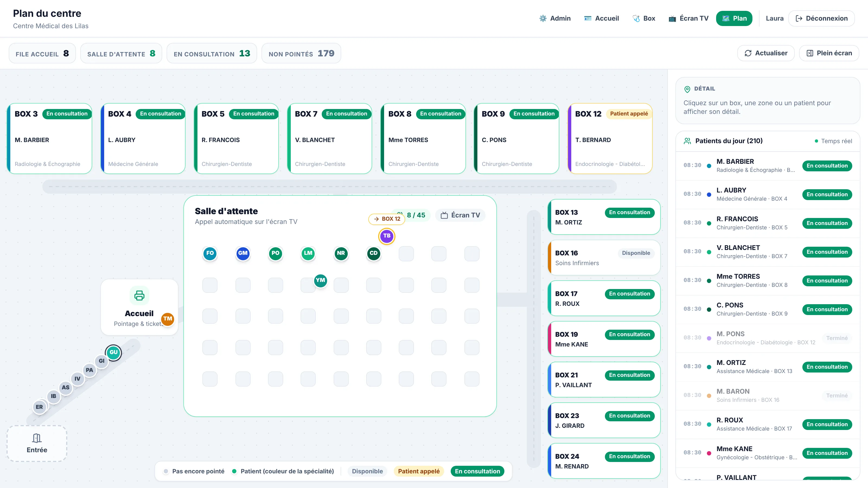Open the BOX 19 Mme KANE card
The width and height of the screenshot is (868, 488).
[x=604, y=339]
